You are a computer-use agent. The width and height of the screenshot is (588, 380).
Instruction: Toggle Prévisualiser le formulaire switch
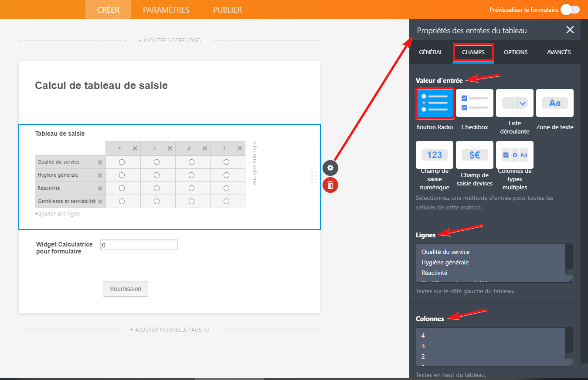click(x=570, y=10)
